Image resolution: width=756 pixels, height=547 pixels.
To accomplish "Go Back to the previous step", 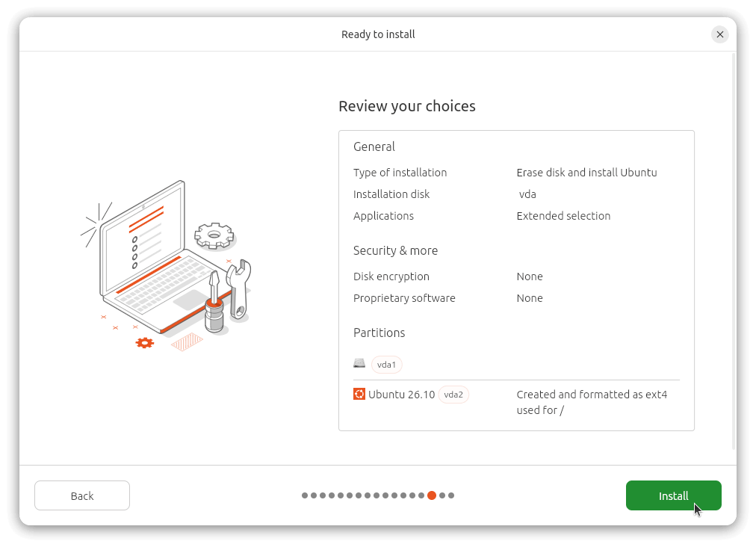I will (82, 495).
